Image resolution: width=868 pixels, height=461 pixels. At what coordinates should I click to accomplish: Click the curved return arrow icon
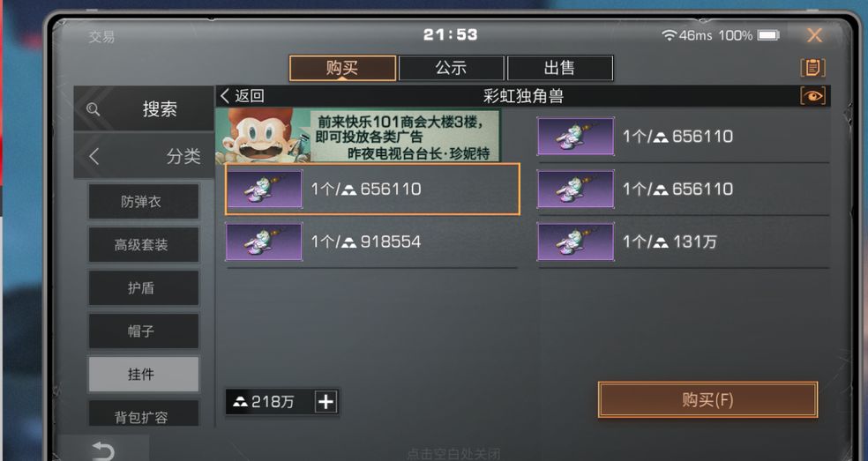click(x=103, y=451)
